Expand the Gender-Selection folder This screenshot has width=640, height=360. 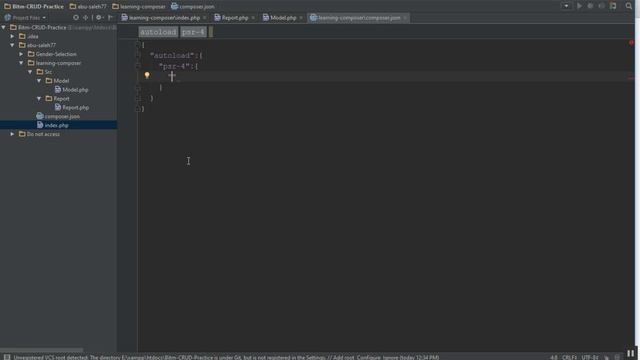21,54
